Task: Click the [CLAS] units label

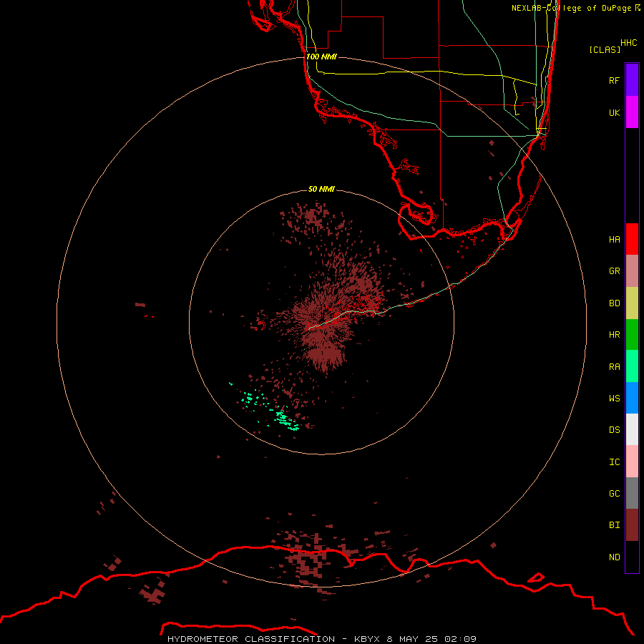Action: click(605, 49)
